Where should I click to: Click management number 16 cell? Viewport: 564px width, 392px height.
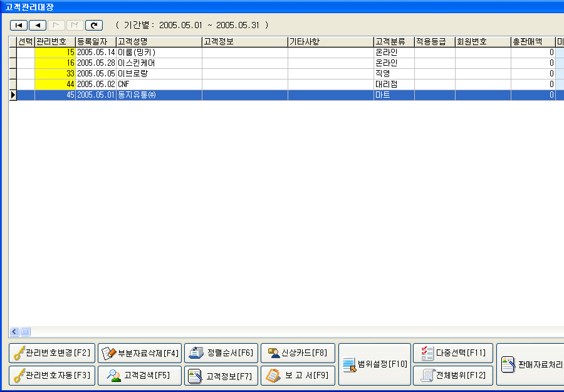pyautogui.click(x=55, y=63)
